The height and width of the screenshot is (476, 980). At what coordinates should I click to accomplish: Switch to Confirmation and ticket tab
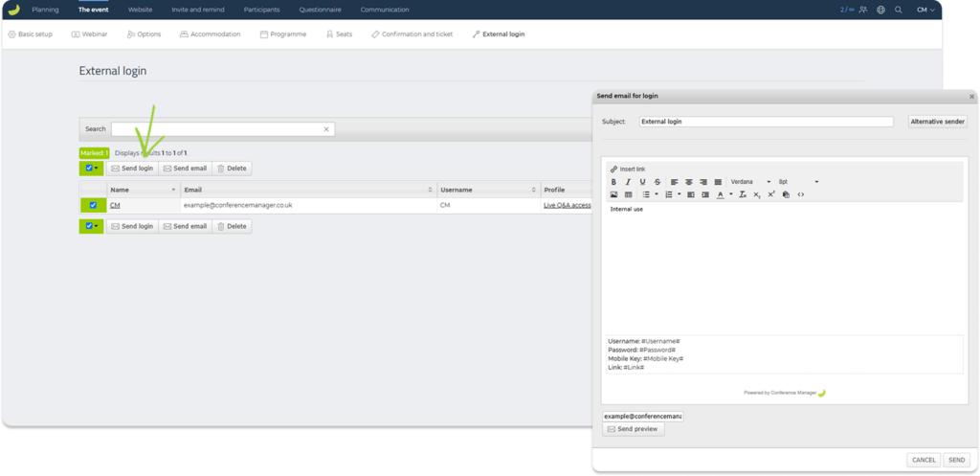coord(412,34)
